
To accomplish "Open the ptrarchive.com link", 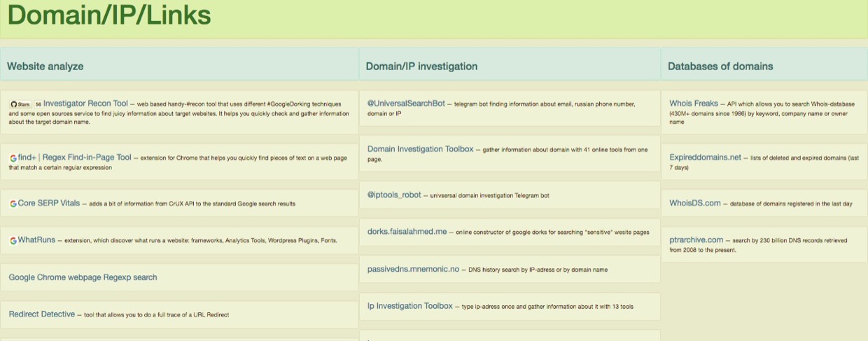I will point(696,240).
